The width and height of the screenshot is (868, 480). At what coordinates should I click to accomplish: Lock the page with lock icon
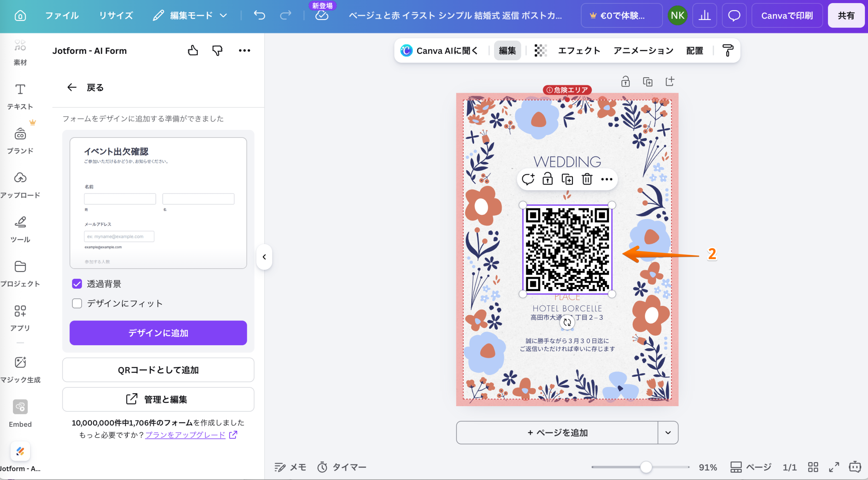(625, 82)
